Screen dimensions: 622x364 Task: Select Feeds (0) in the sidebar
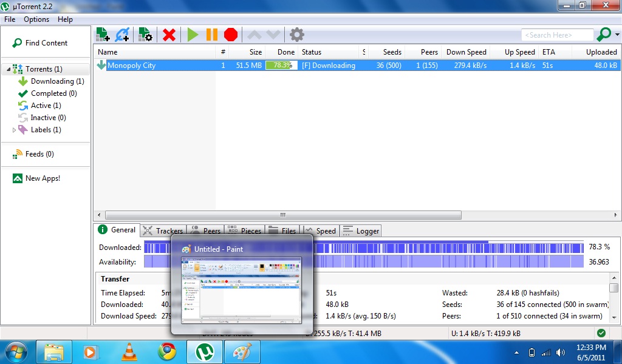(x=39, y=154)
